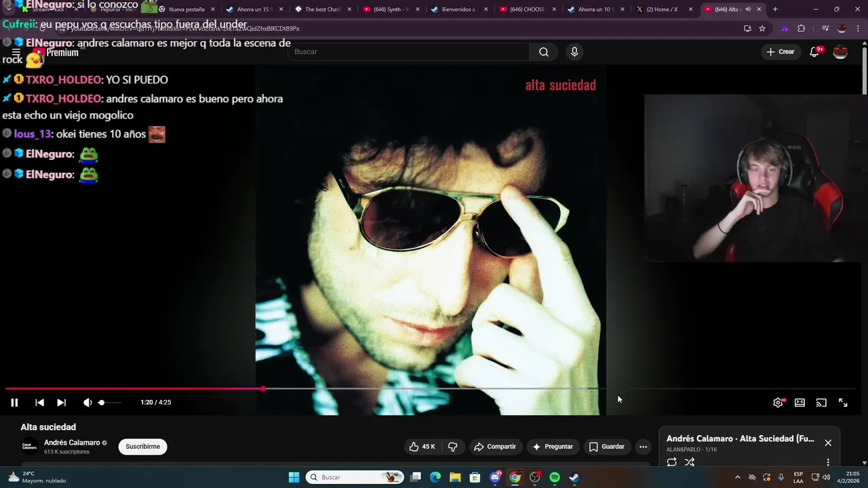Open the 24°C weather widget
The image size is (868, 488).
click(37, 477)
